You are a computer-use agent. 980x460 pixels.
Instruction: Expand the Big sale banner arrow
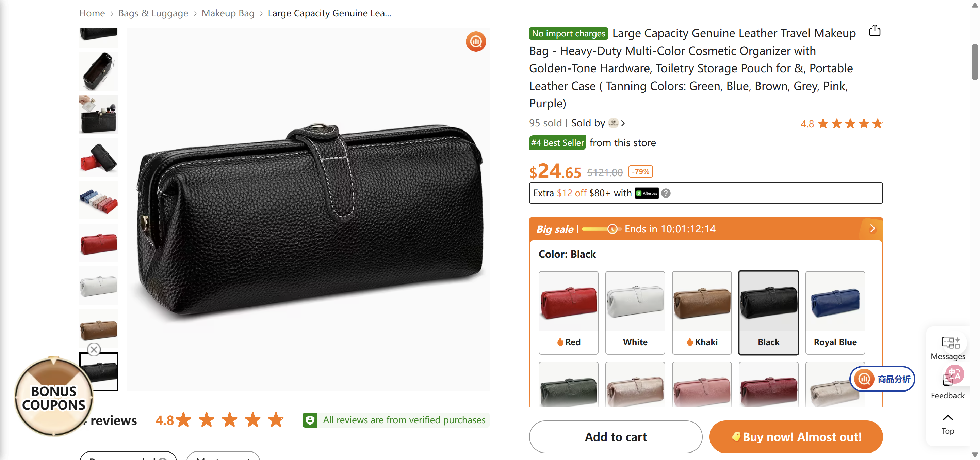(872, 229)
